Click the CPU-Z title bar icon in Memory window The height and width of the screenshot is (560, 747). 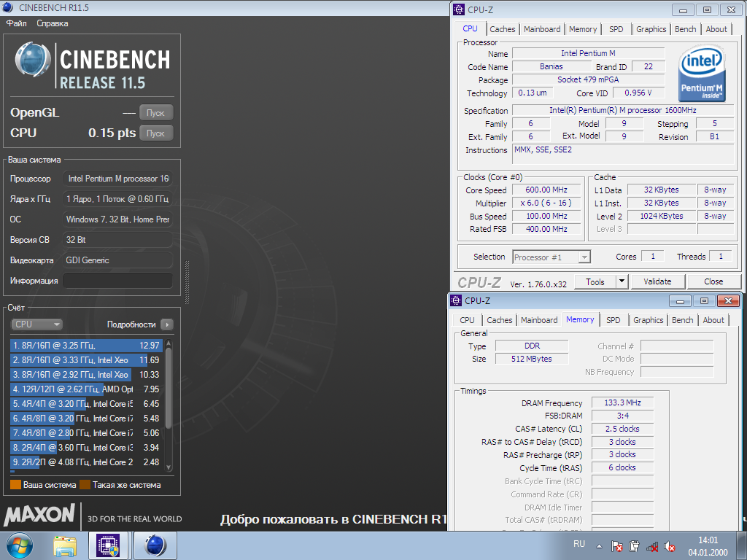(455, 300)
